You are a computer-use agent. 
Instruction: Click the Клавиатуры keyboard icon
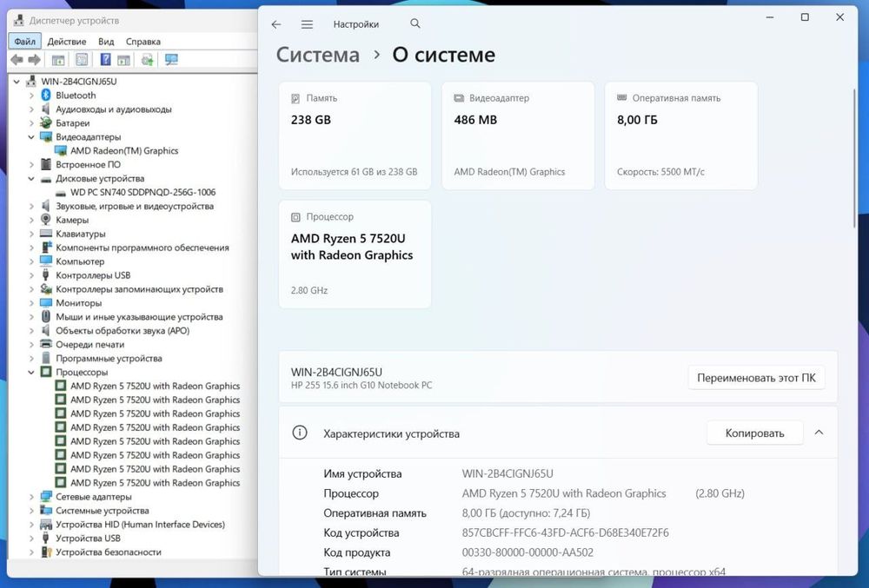(46, 234)
